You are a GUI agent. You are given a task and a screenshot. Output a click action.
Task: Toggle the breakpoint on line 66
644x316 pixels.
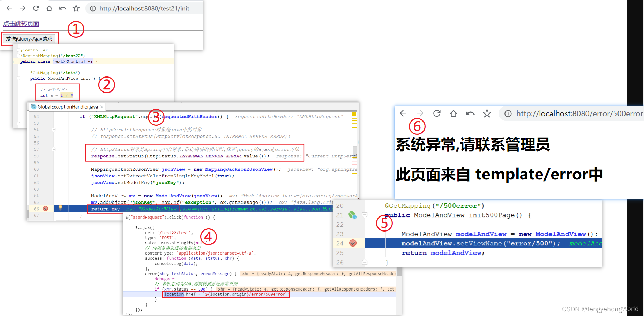pos(45,208)
